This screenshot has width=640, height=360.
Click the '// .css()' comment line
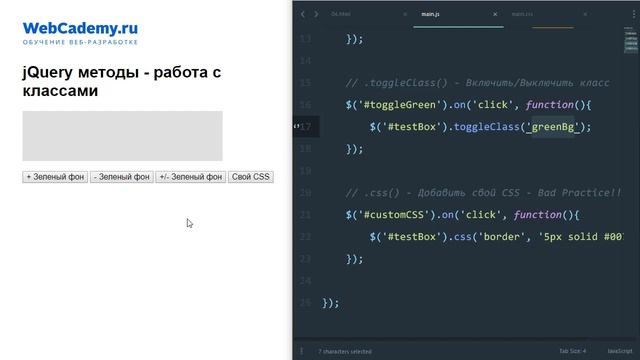click(483, 193)
